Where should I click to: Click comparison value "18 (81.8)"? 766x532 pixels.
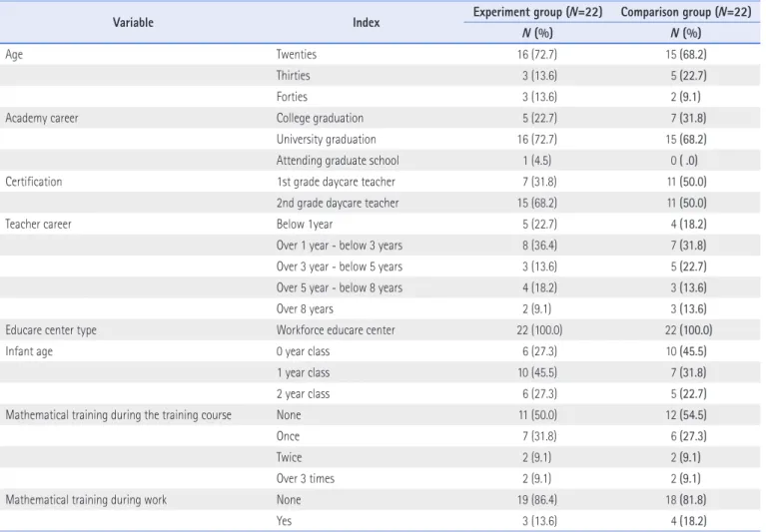[x=686, y=500]
